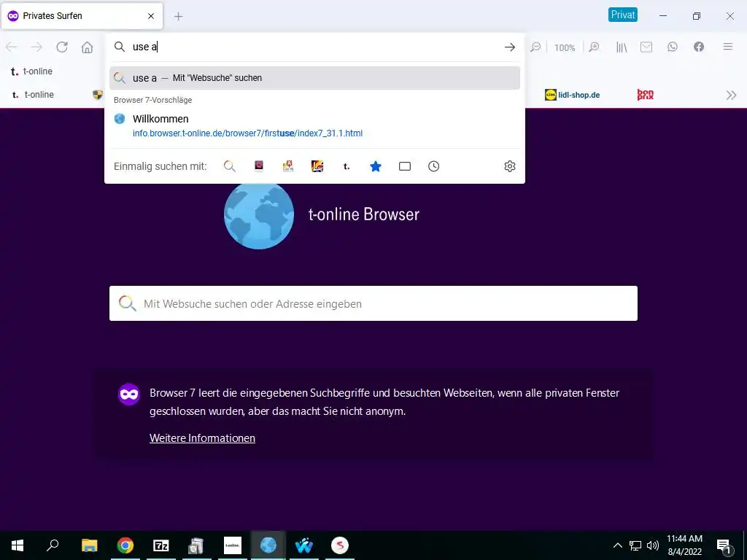This screenshot has height=560, width=747.
Task: Search once with the orange striped engine icon
Action: coord(317,166)
